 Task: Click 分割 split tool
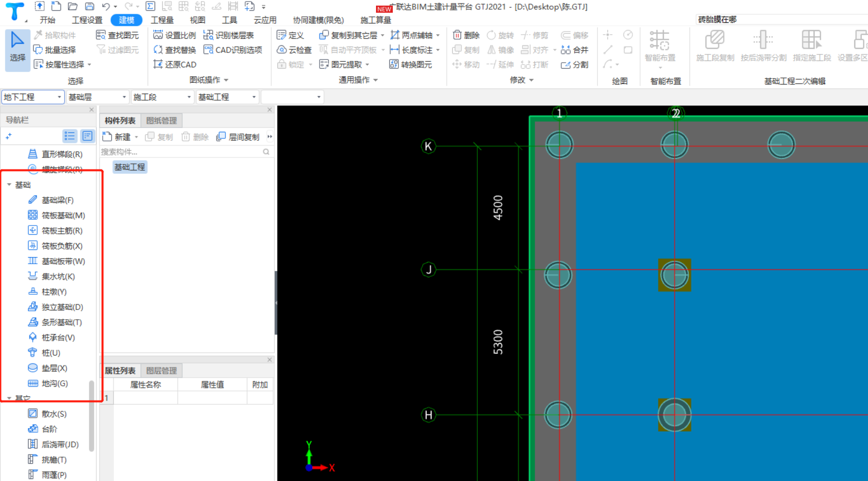pyautogui.click(x=574, y=65)
